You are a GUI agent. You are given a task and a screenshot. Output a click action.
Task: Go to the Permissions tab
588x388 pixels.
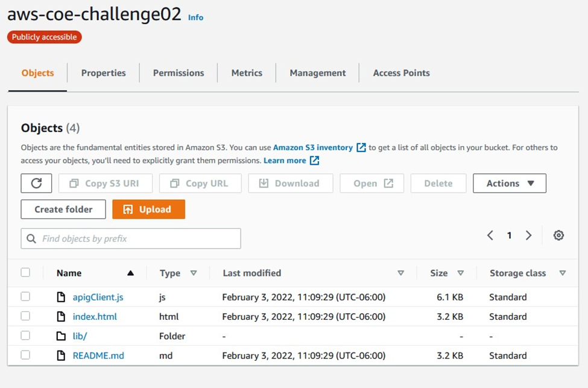pos(179,73)
